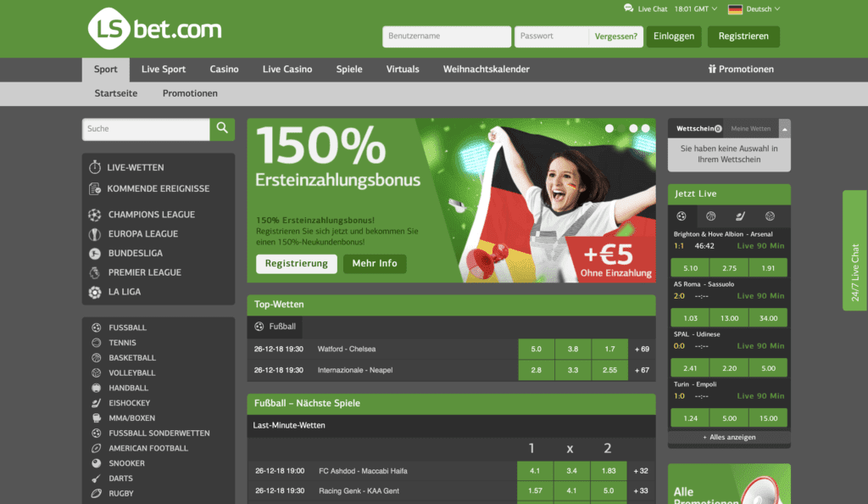Screen dimensions: 868x504
Task: Click the Tennis ball icon
Action: click(97, 342)
